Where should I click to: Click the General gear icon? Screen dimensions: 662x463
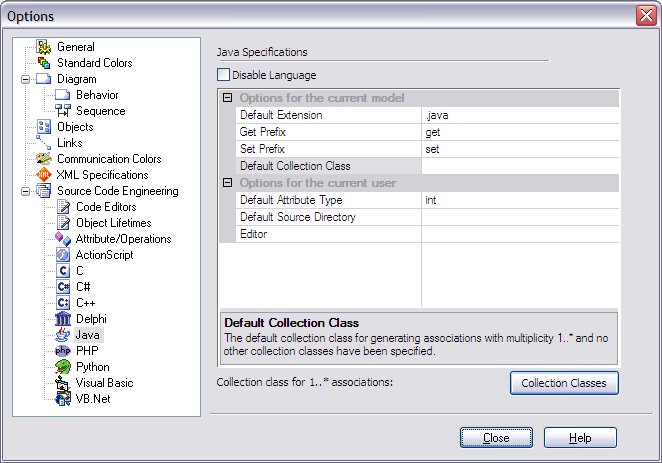coord(43,47)
